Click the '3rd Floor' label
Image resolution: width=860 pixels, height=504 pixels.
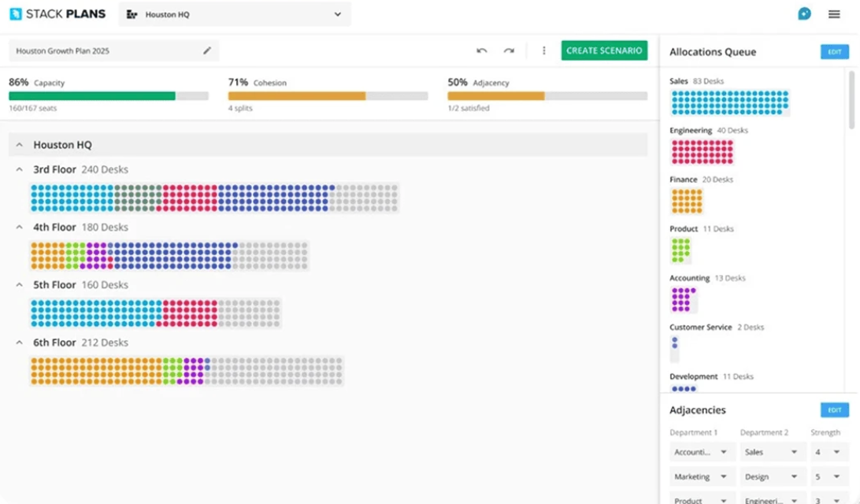click(x=54, y=169)
